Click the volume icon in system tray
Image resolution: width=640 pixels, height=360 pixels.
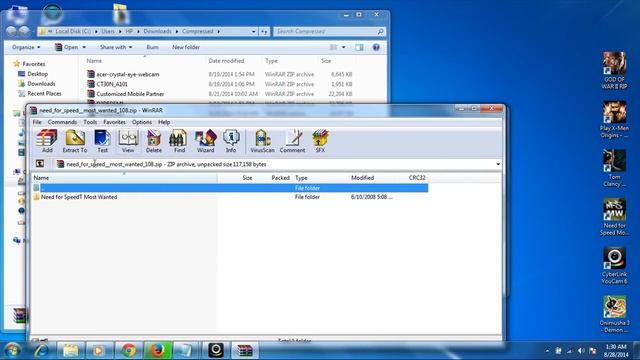[x=581, y=351]
